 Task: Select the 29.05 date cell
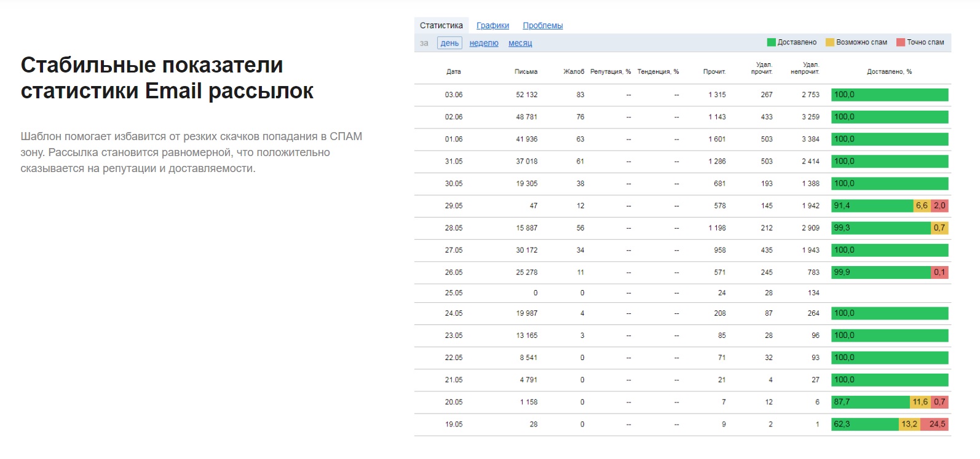(454, 206)
